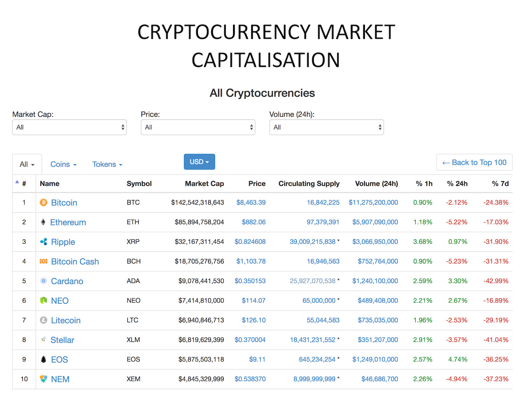Expand the USD currency selector
This screenshot has width=532, height=399.
point(199,162)
